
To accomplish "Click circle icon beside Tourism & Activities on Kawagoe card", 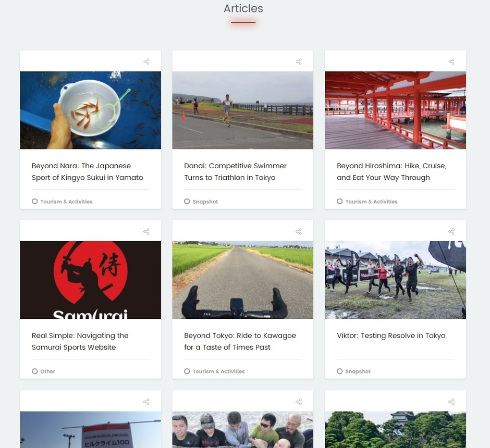I will [x=187, y=371].
